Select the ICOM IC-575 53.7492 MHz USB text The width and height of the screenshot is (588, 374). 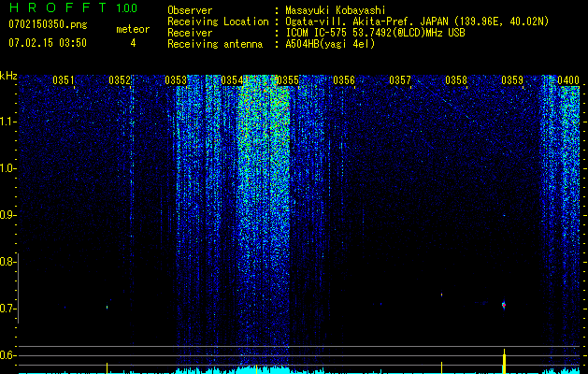click(x=375, y=33)
